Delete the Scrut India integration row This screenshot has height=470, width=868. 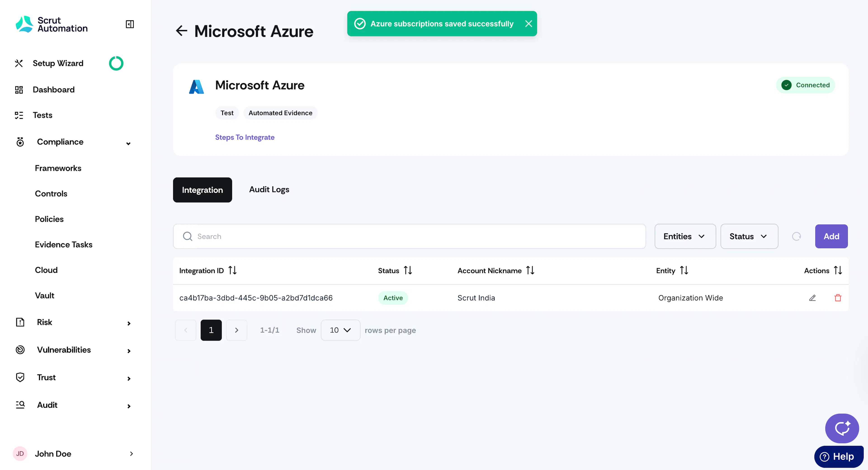point(838,298)
